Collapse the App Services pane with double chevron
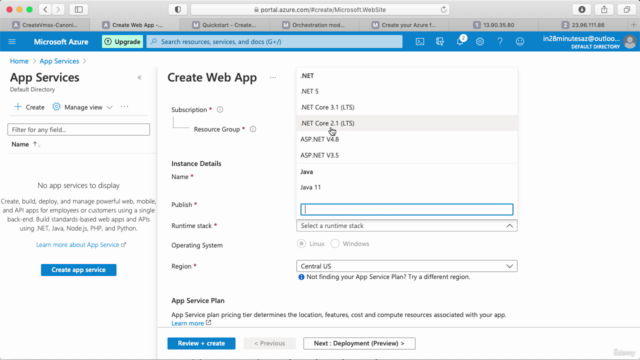The width and height of the screenshot is (640, 360). 140,77
